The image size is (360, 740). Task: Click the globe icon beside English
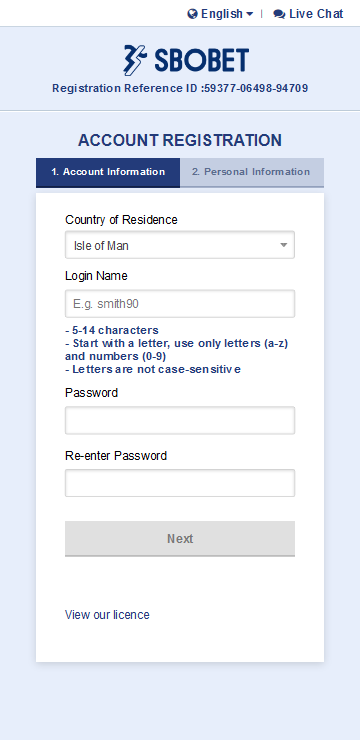(x=192, y=14)
